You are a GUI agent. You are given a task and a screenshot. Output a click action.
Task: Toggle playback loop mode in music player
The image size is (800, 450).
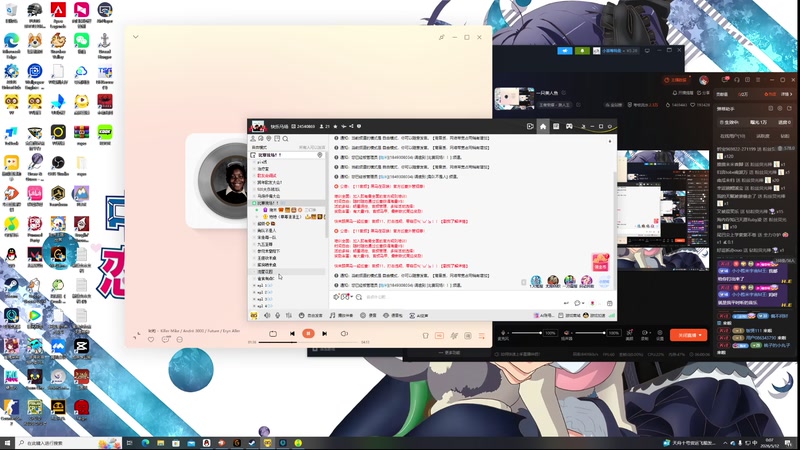(273, 334)
